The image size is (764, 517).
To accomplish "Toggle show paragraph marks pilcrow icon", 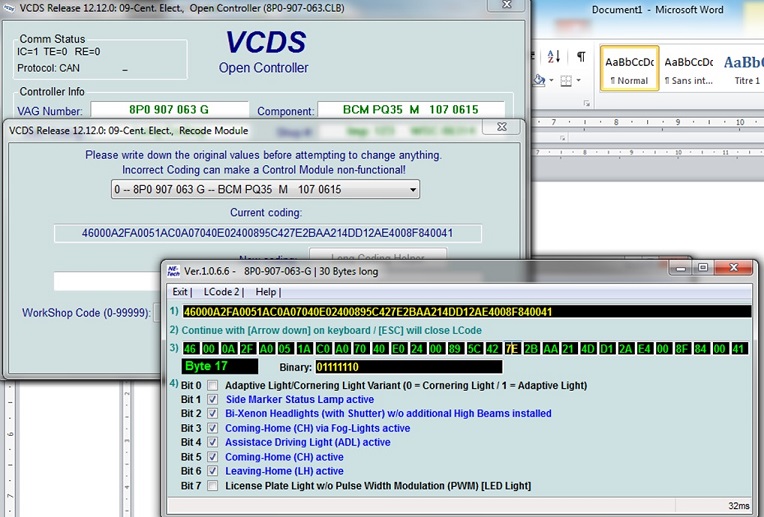I will click(x=581, y=57).
